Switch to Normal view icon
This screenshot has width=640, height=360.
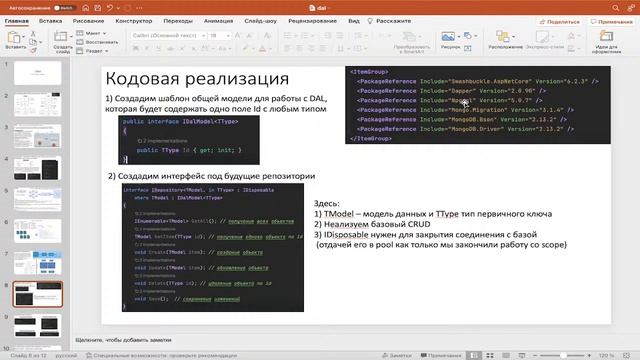coord(473,356)
